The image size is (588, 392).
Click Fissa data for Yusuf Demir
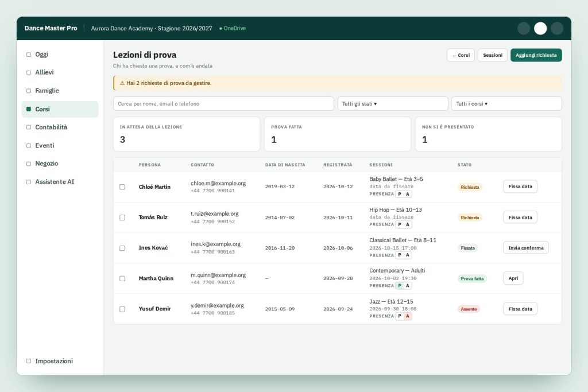(x=520, y=309)
